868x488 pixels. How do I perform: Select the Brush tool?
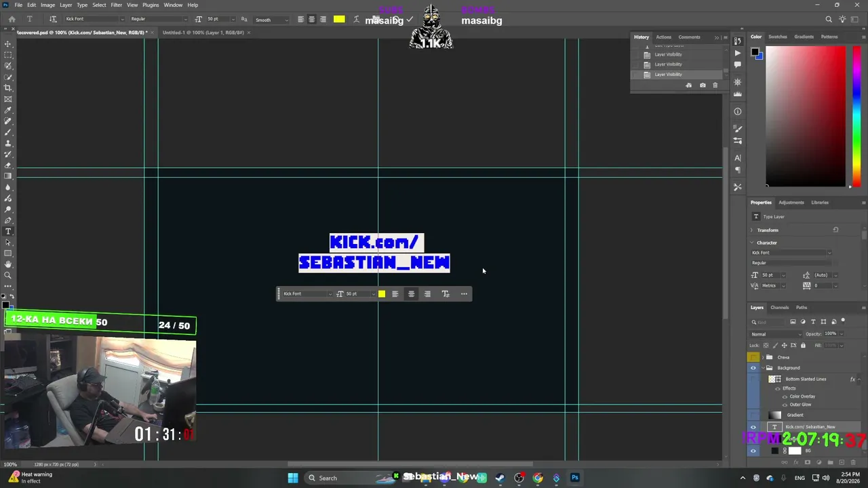click(8, 132)
